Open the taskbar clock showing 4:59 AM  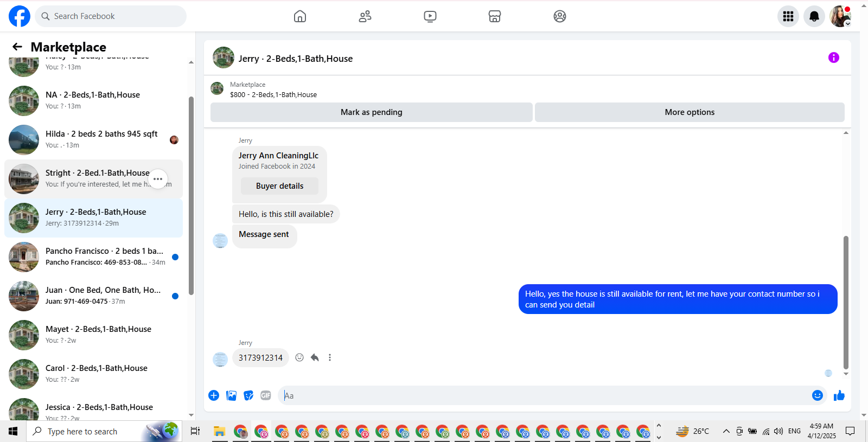coord(821,431)
